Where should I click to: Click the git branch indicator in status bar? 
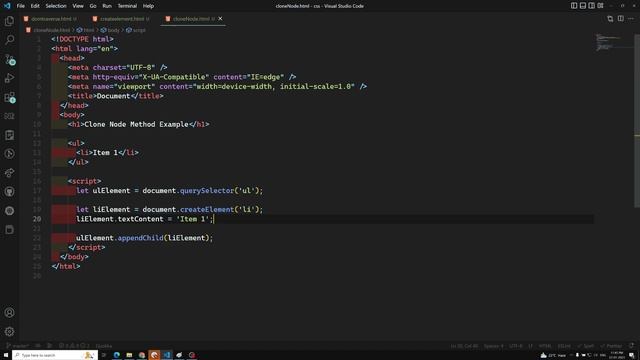(x=18, y=346)
